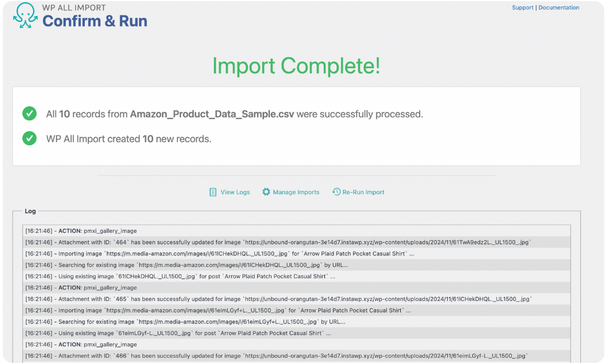
Task: Click the View Logs document icon
Action: (x=213, y=191)
